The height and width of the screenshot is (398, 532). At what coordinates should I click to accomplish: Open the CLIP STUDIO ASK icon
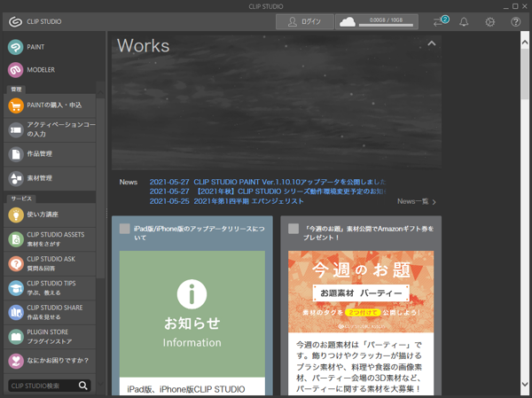16,263
